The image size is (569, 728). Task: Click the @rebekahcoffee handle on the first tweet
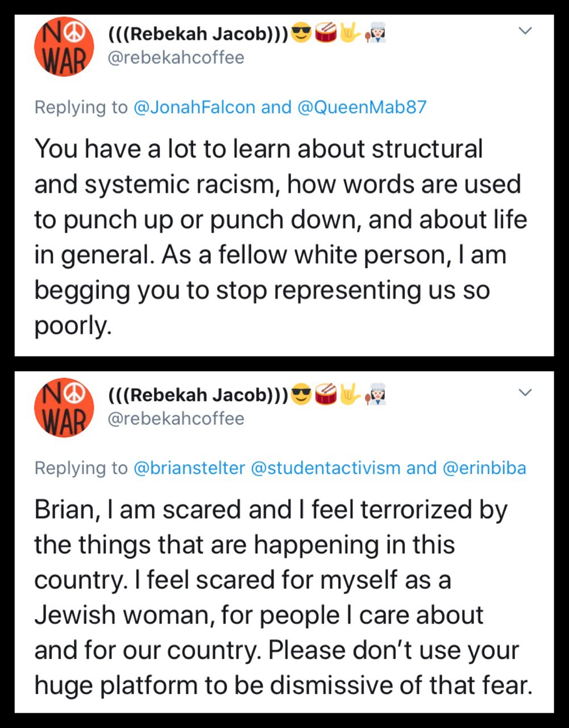point(176,57)
